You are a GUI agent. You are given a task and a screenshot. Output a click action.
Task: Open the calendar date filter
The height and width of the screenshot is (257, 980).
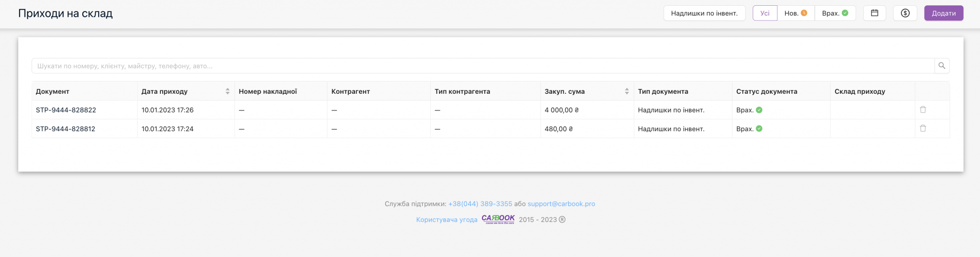point(874,13)
